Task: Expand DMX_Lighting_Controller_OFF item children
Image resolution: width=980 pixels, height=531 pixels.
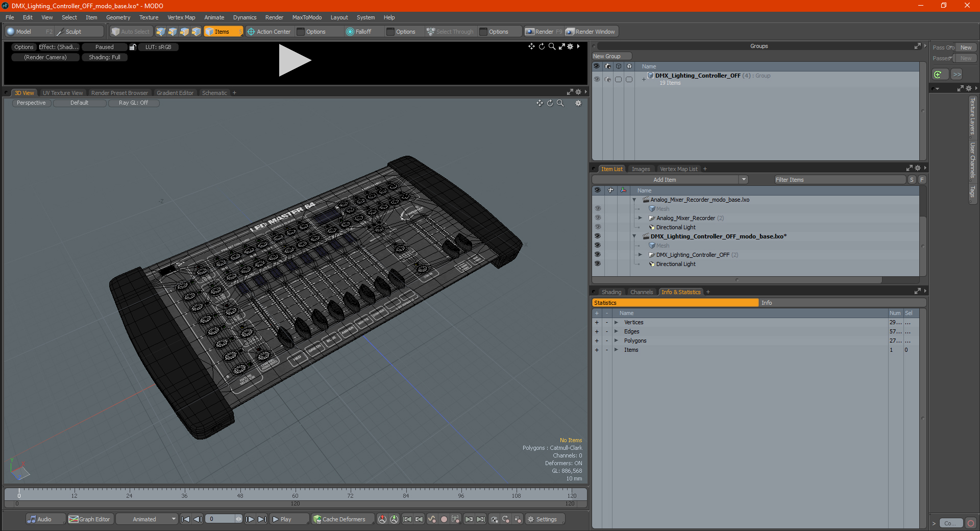Action: click(641, 255)
